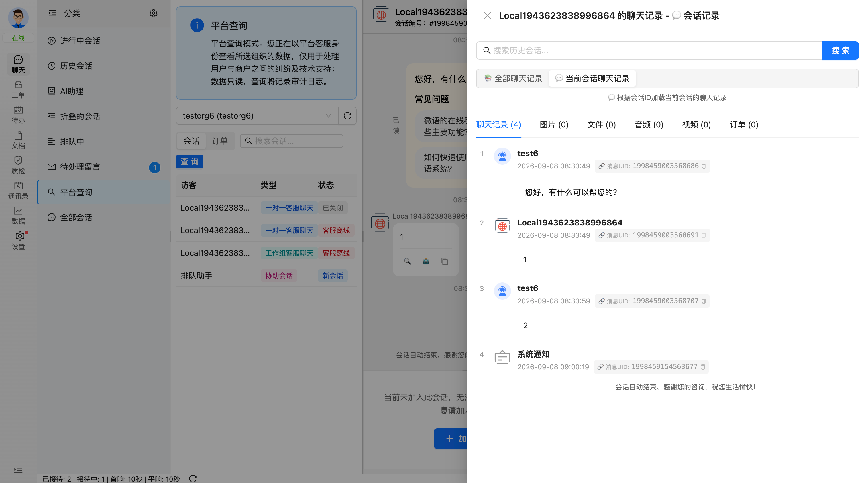868x483 pixels.
Task: Open the 订单 (0) tab
Action: coord(744,125)
